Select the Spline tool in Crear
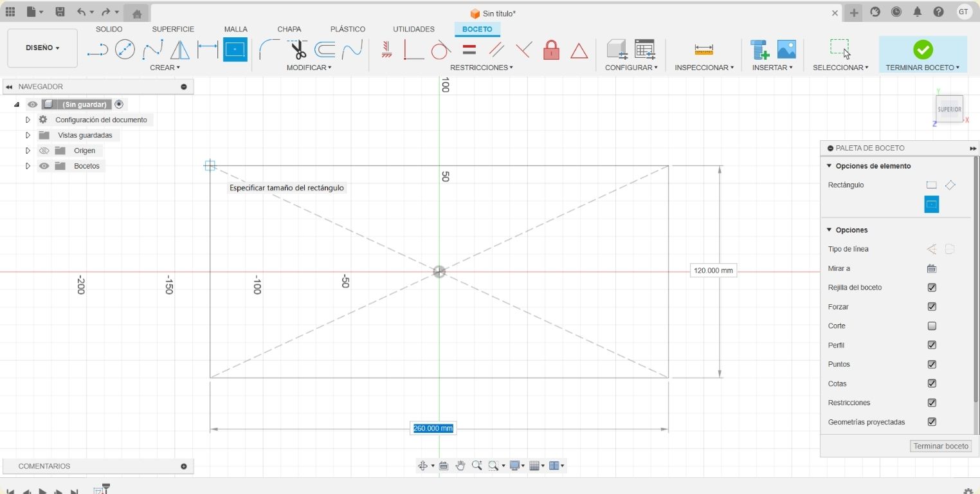The height and width of the screenshot is (494, 980). 152,50
